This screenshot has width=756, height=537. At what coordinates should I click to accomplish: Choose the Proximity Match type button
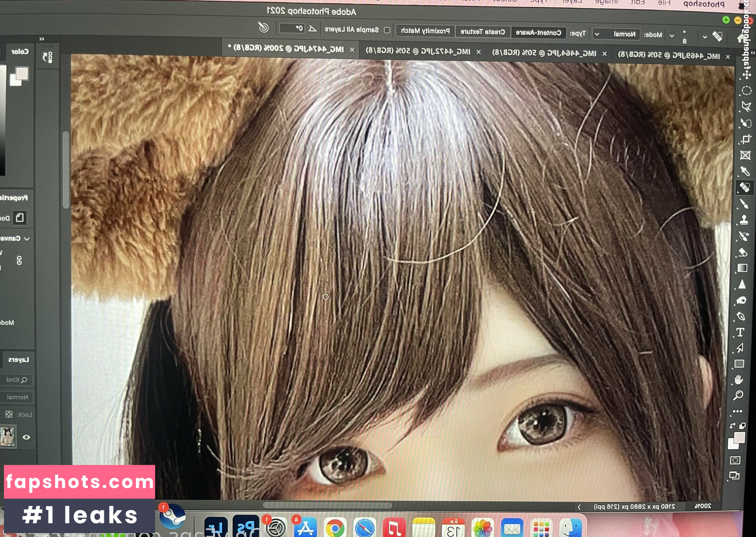point(425,31)
